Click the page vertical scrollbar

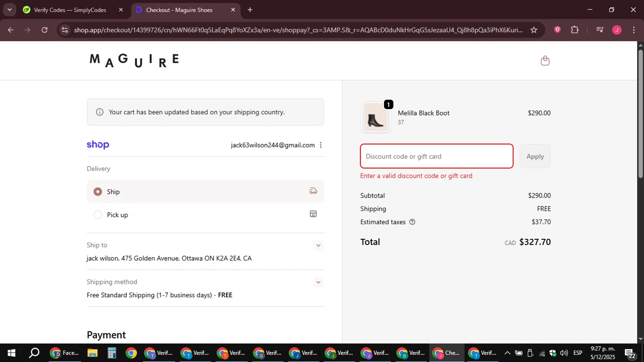(x=640, y=114)
